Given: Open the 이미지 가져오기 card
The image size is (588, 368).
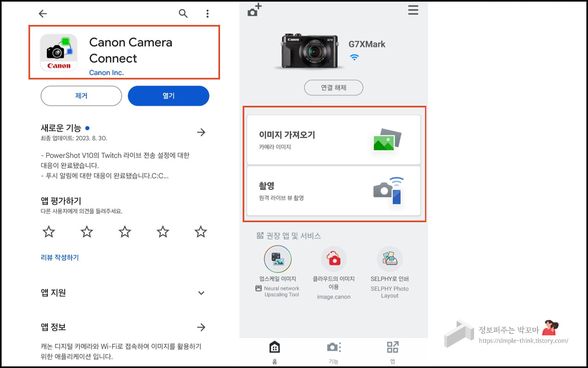Looking at the screenshot, I should 334,140.
